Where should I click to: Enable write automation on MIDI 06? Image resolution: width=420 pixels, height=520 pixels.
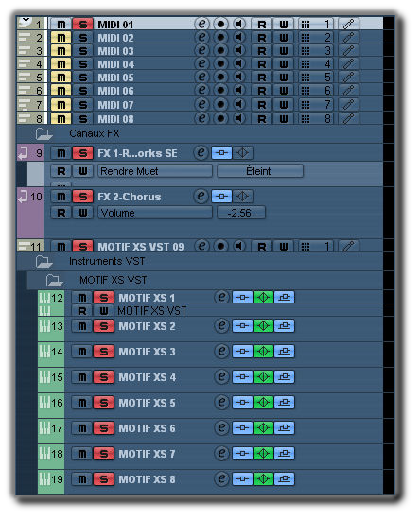point(284,91)
